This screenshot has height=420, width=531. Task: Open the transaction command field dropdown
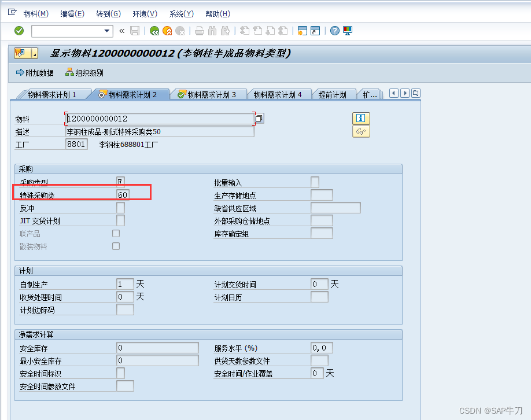(x=106, y=31)
